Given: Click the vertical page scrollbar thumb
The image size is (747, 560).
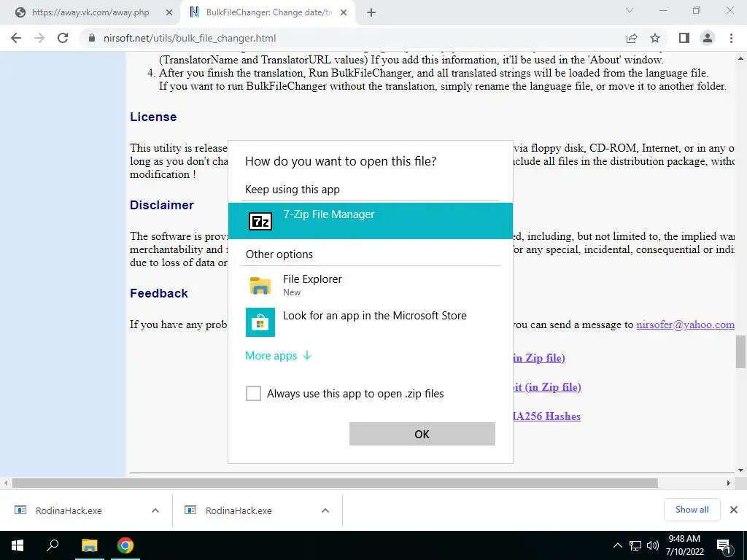Looking at the screenshot, I should 740,352.
